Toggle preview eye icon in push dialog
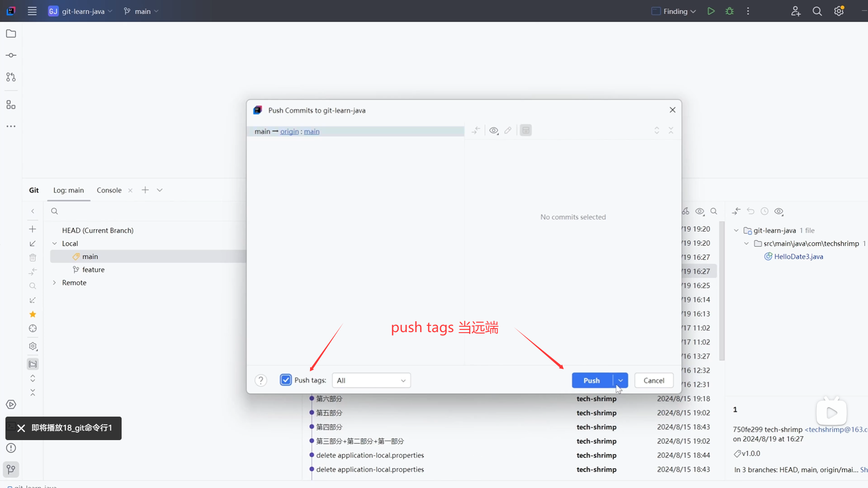 click(494, 131)
